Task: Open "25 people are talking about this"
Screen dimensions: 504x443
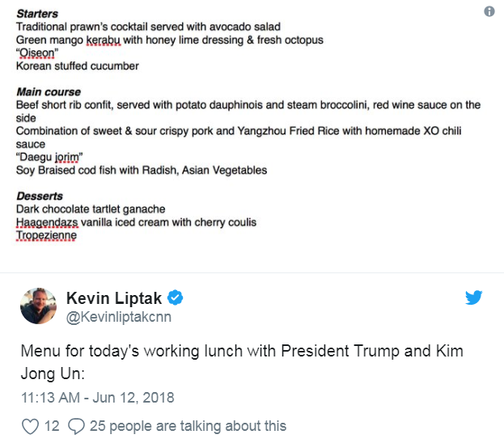Action: pos(188,425)
